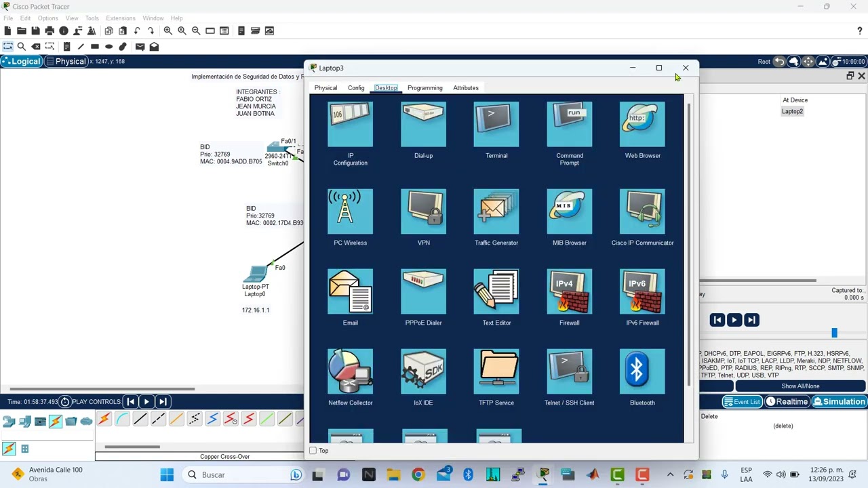The height and width of the screenshot is (488, 868).
Task: Open IP Configuration on Laptop3 desktop
Action: [350, 125]
